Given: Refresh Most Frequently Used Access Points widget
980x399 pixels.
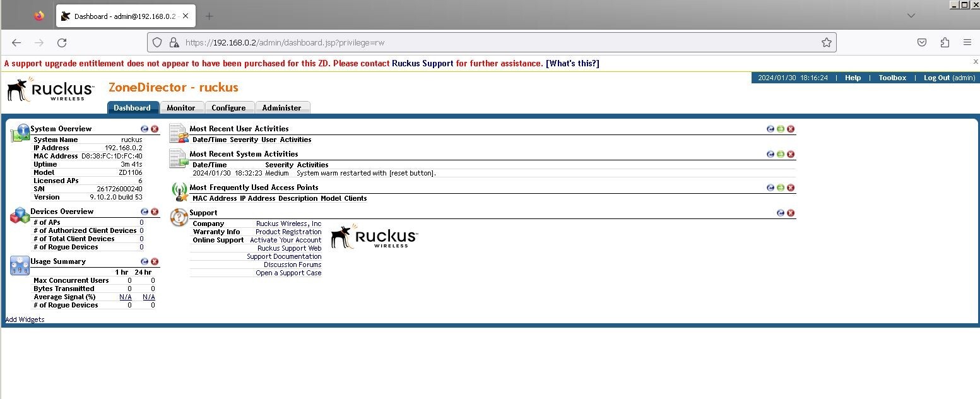Looking at the screenshot, I should (x=770, y=188).
